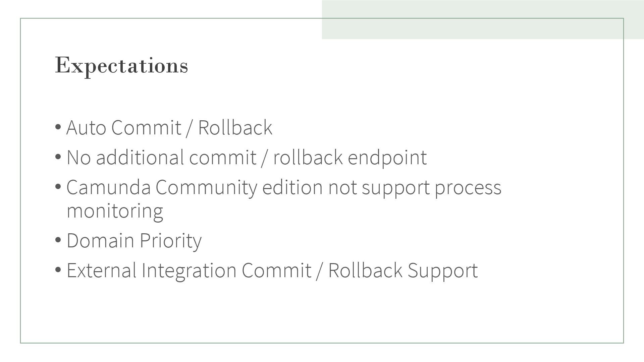This screenshot has height=362, width=644.
Task: Click bullet dot before "No additional commit"
Action: [x=58, y=157]
